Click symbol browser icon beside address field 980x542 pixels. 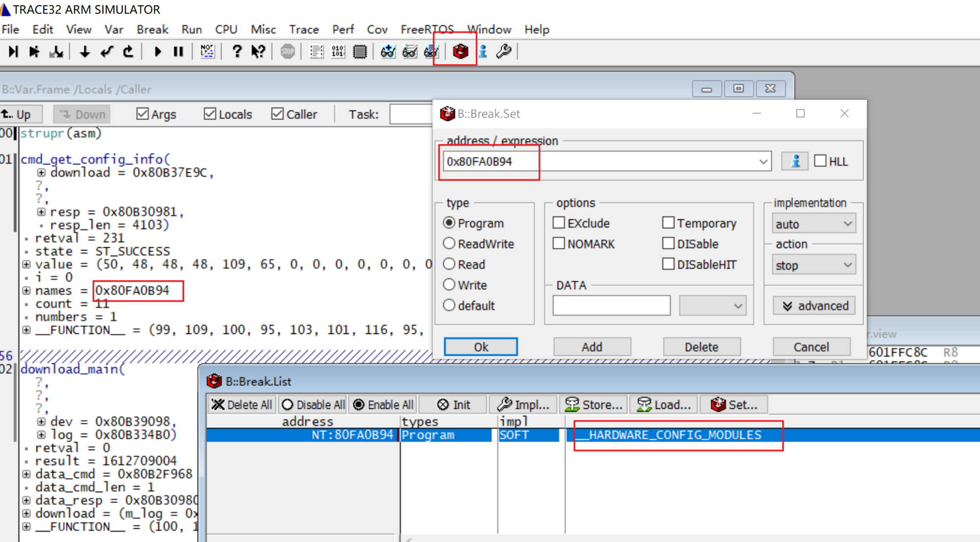pyautogui.click(x=795, y=161)
